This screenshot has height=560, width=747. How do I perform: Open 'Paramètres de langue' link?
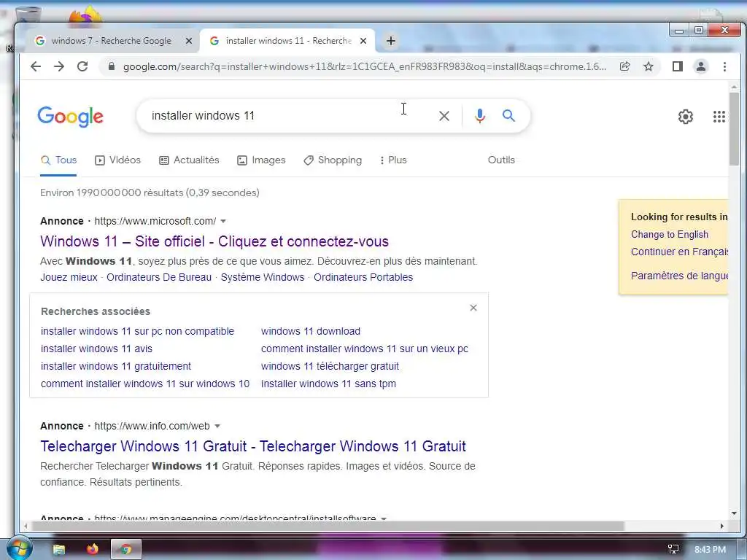679,276
